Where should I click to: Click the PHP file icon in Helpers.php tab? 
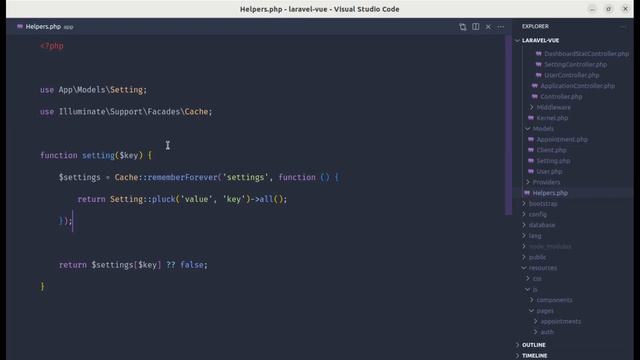[x=20, y=27]
